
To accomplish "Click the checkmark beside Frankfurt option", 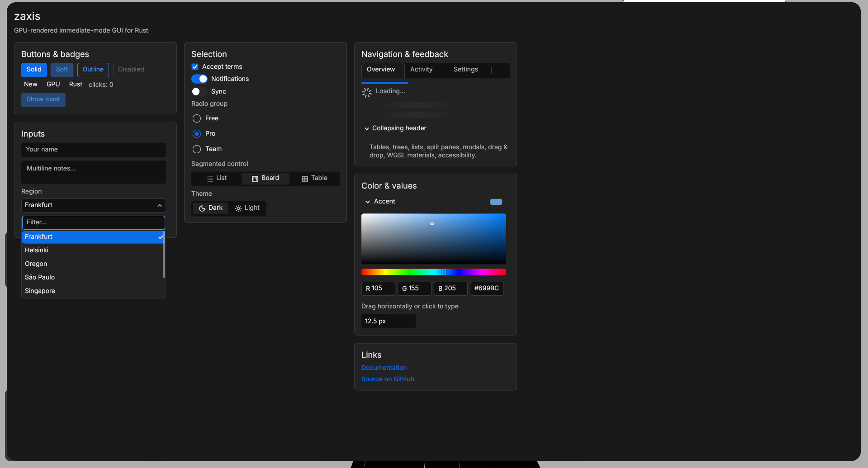I will pos(161,237).
